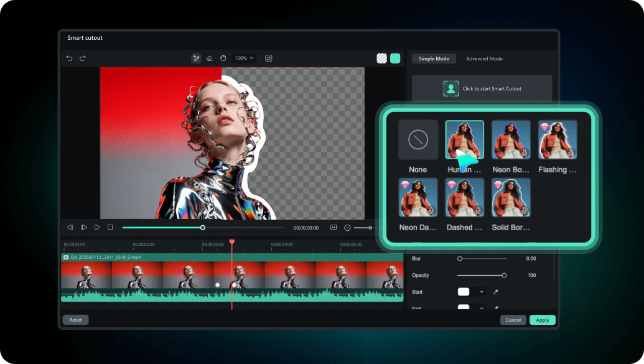Select the Neon Da... preset thumbnail

point(418,198)
